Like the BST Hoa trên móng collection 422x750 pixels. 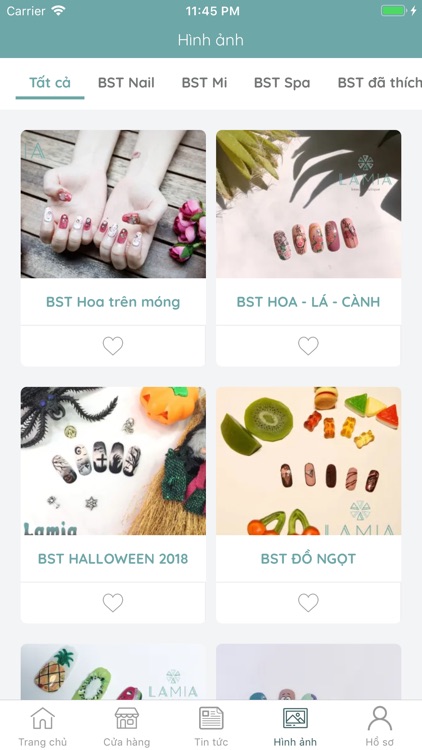[113, 346]
